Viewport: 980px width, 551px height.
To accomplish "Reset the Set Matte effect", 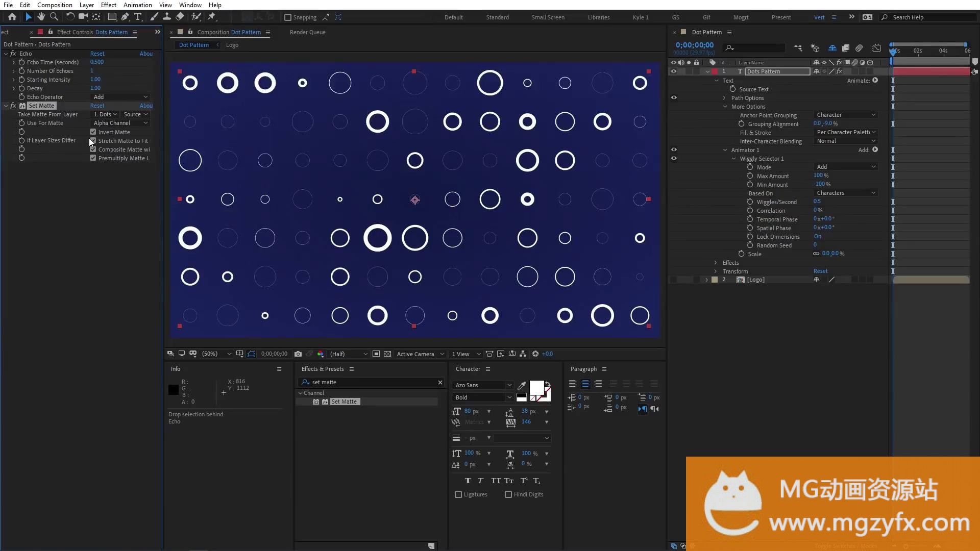I will pyautogui.click(x=97, y=106).
